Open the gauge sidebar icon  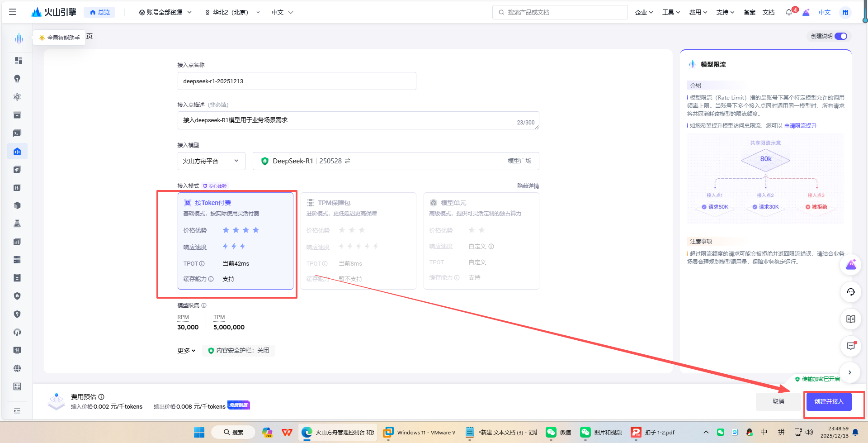tap(17, 332)
